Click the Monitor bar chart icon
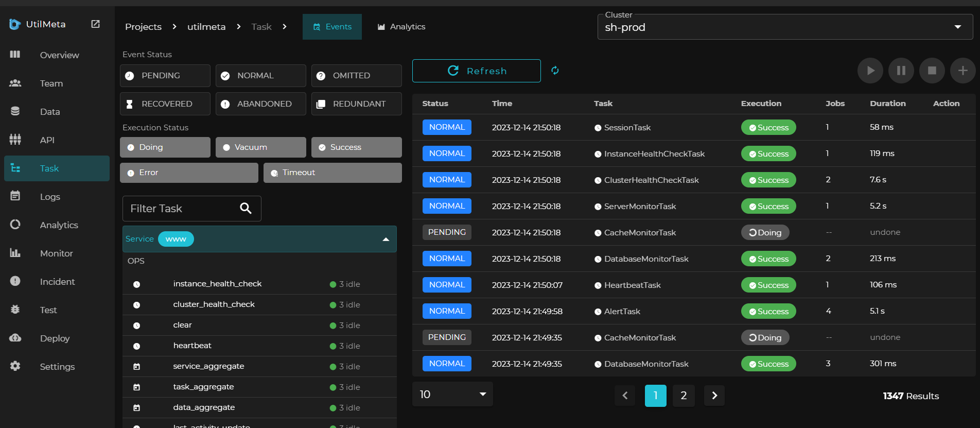This screenshot has height=428, width=980. (15, 252)
